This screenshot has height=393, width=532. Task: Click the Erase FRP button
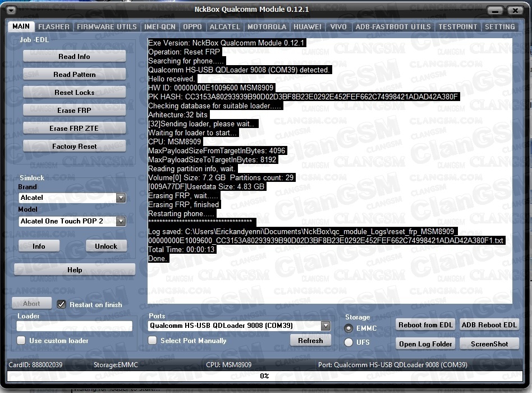[x=74, y=110]
